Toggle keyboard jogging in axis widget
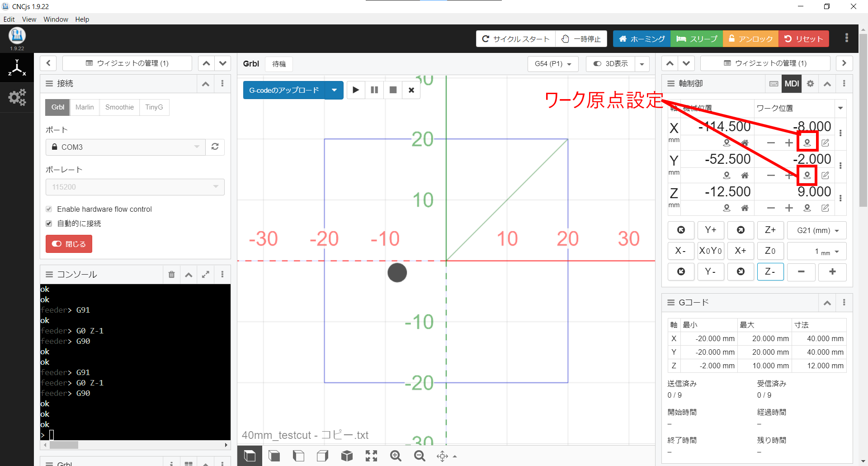Viewport: 868px width, 466px height. [x=774, y=84]
